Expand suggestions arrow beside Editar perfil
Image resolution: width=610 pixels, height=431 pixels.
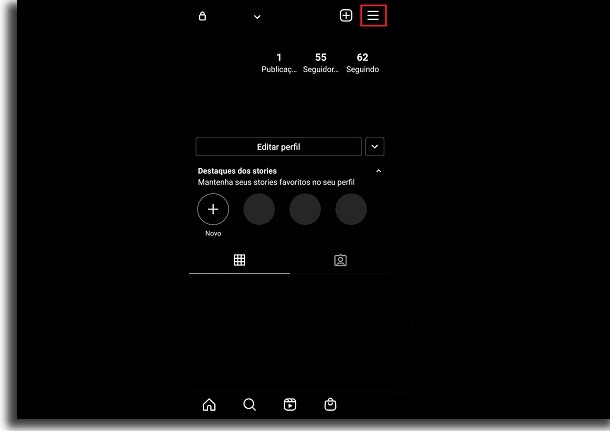click(x=375, y=147)
